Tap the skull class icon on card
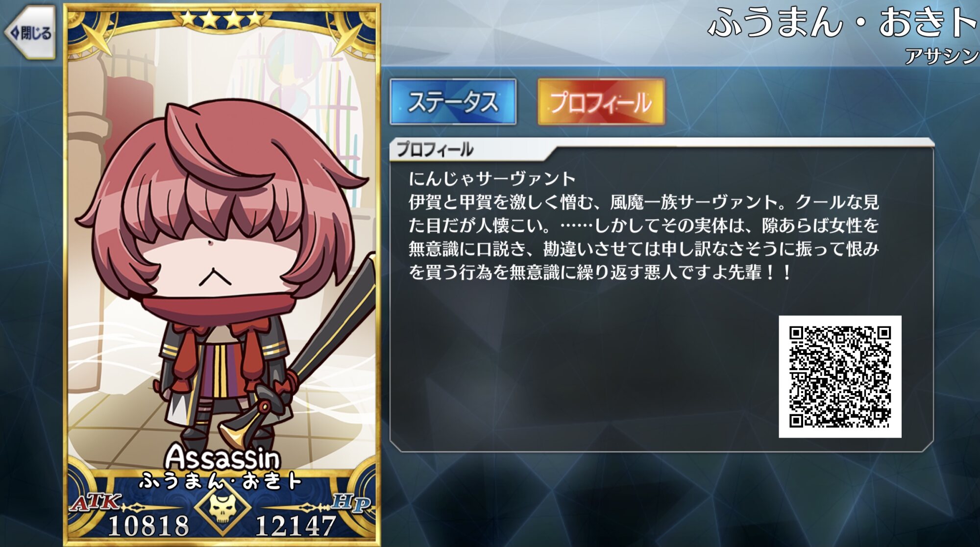 tap(223, 506)
